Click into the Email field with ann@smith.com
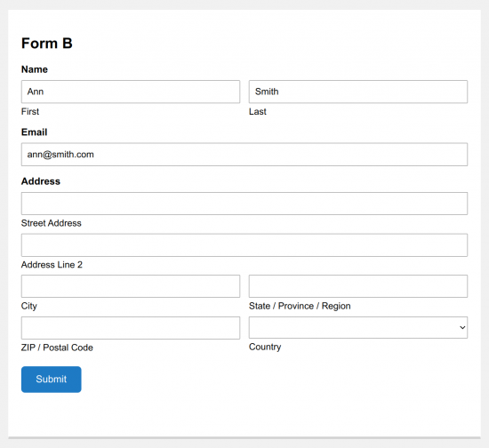489x448 pixels. pos(244,155)
